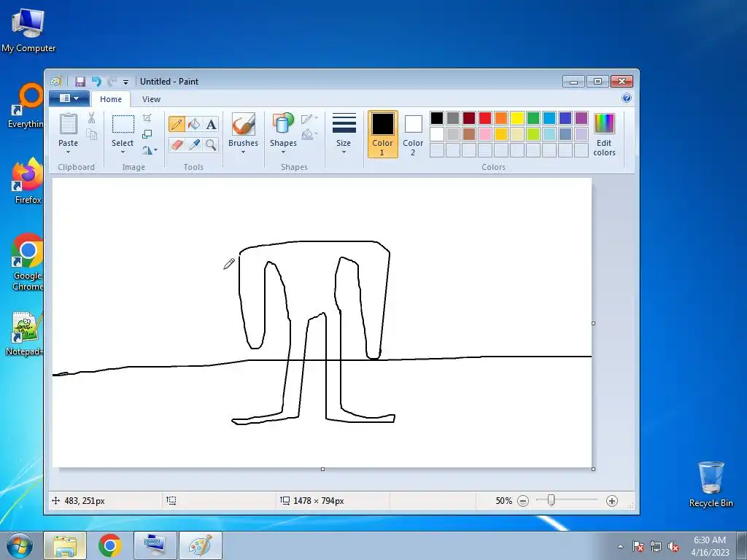Click Paint icon in the taskbar

200,545
